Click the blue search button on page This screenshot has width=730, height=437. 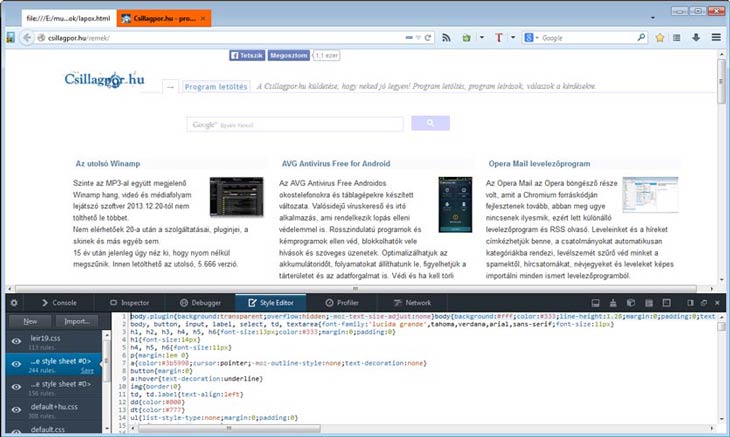[x=430, y=123]
